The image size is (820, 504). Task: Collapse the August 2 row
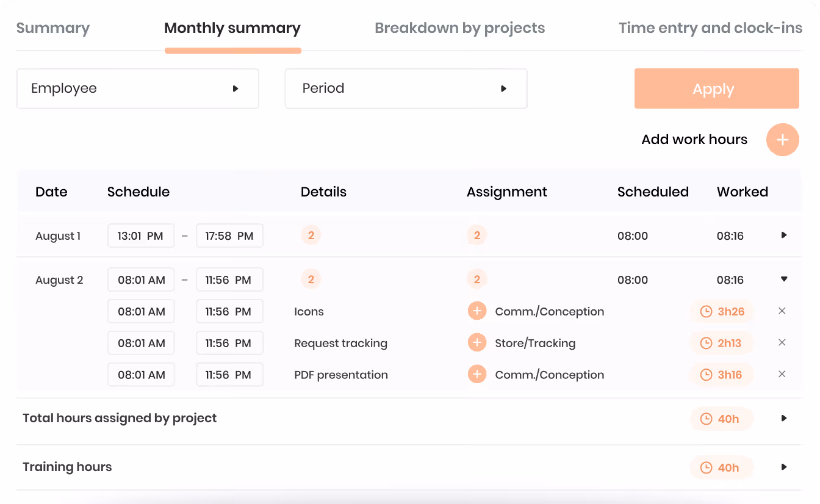click(784, 279)
